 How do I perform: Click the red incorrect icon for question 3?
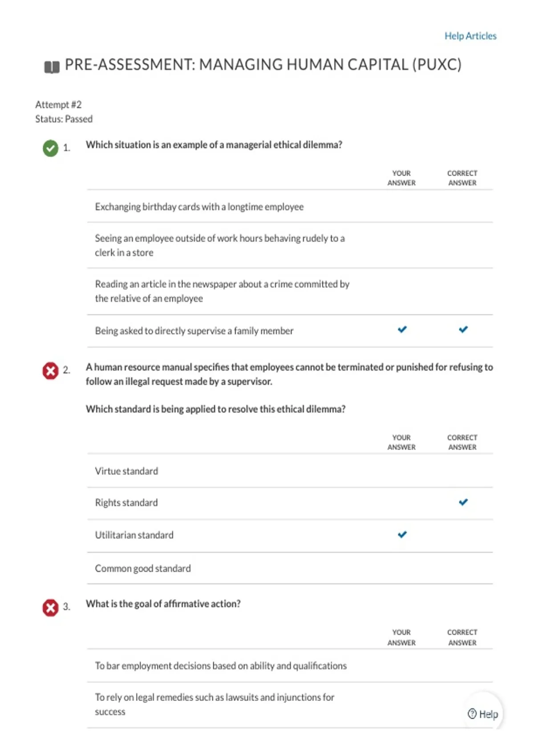coord(50,607)
